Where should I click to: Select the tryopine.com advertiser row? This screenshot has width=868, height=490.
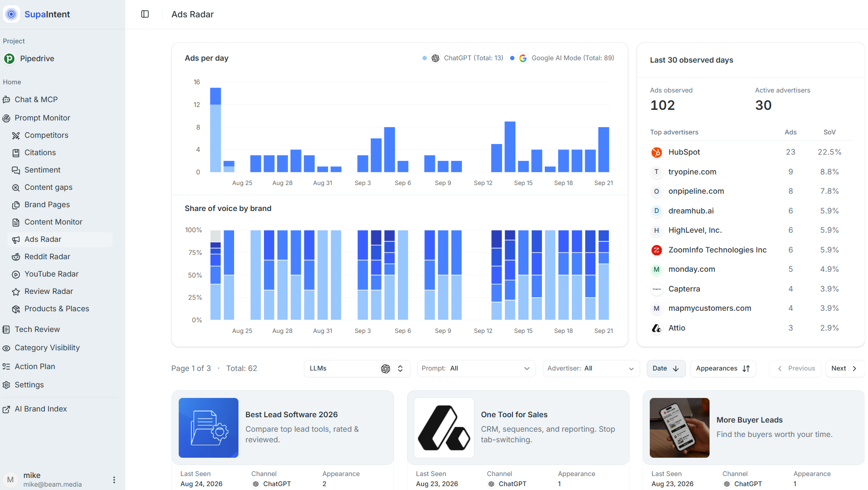(x=751, y=172)
